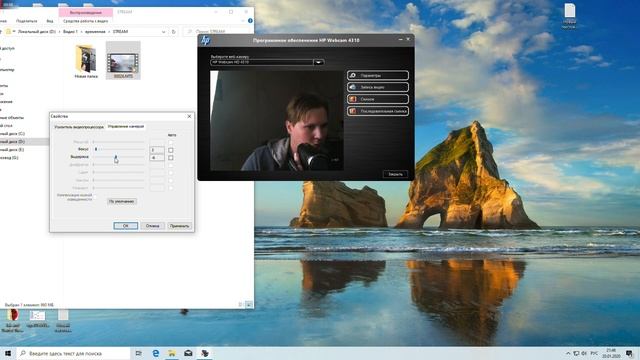Start Запись видео video recording

tap(378, 87)
